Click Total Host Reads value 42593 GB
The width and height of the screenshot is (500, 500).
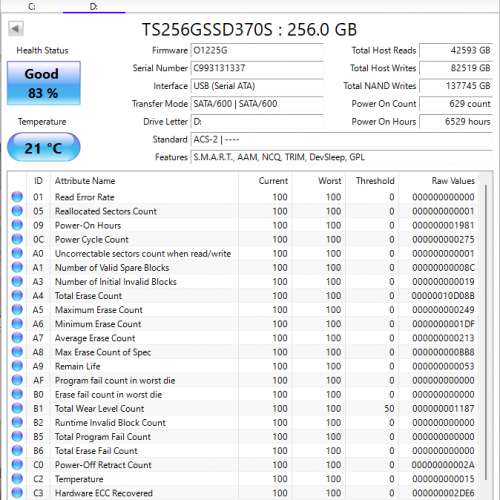pos(456,51)
